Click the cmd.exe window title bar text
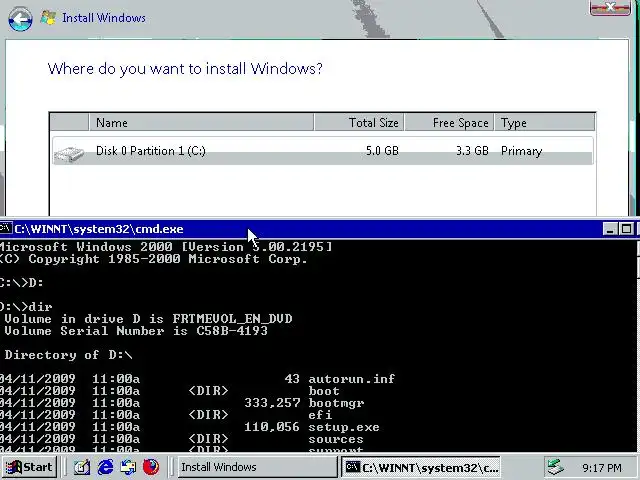This screenshot has width=640, height=480. (x=99, y=229)
